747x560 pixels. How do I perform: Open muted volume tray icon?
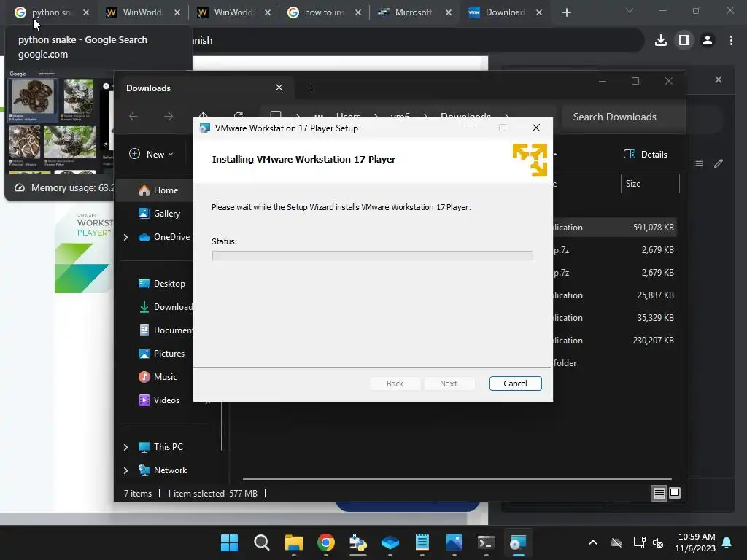click(659, 542)
